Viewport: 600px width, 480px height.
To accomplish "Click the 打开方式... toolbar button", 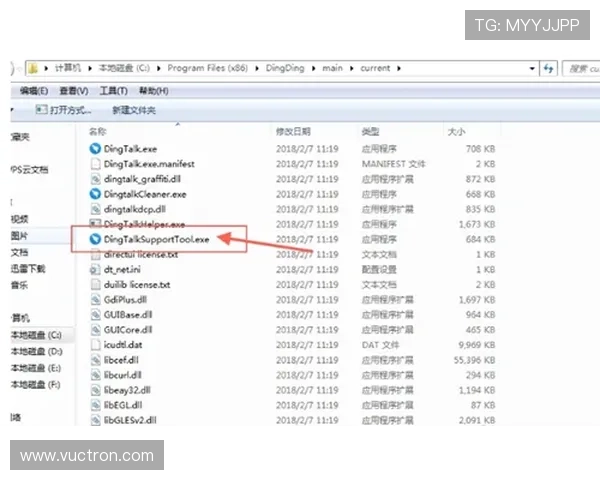I will coord(64,110).
